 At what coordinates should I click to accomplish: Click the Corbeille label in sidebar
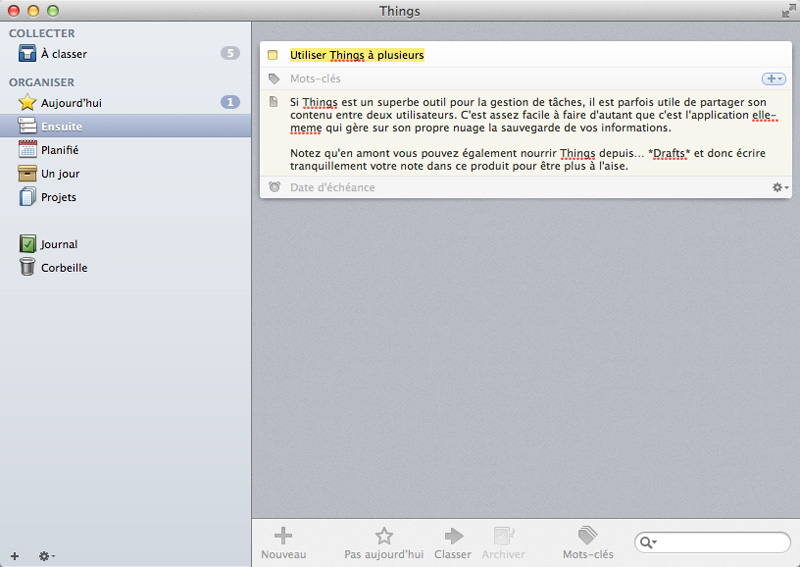(x=64, y=267)
